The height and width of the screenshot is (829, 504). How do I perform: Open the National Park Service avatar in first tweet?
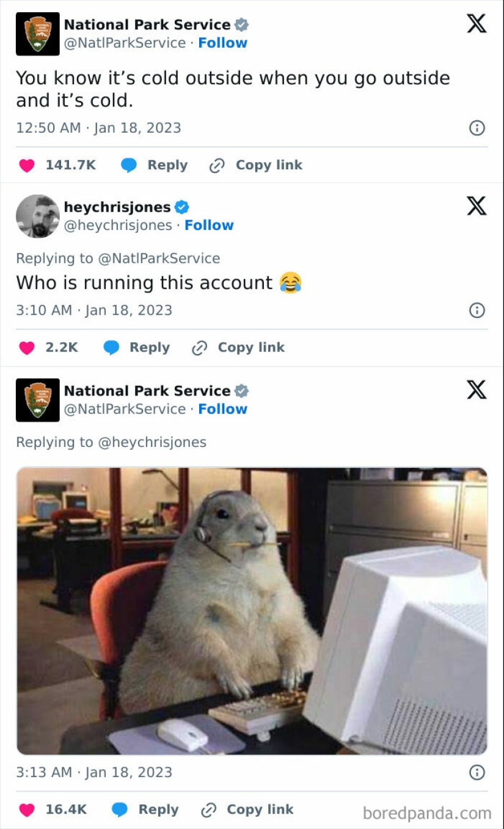coord(38,34)
